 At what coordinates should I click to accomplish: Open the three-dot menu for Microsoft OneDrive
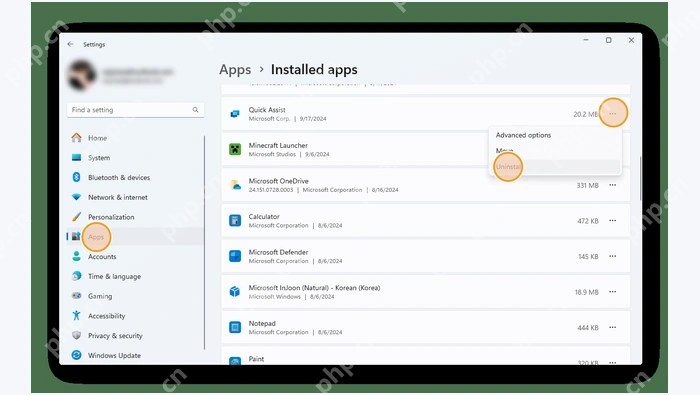point(612,185)
